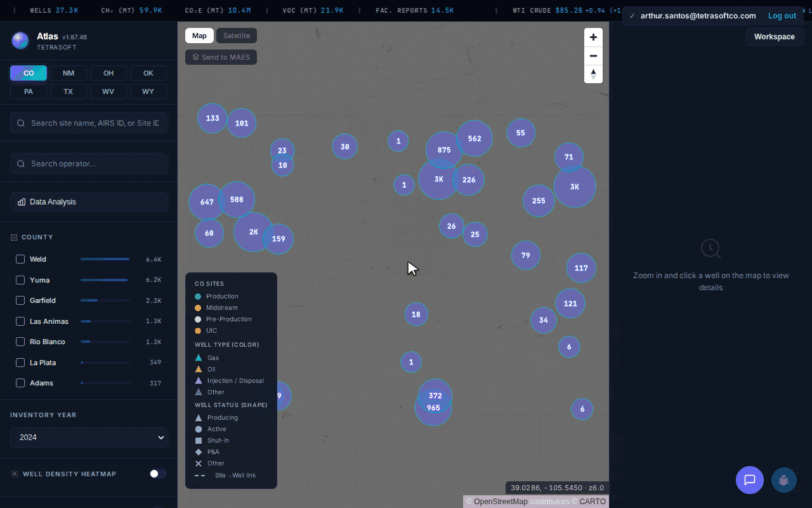Open the Data Analysis button

click(x=89, y=202)
